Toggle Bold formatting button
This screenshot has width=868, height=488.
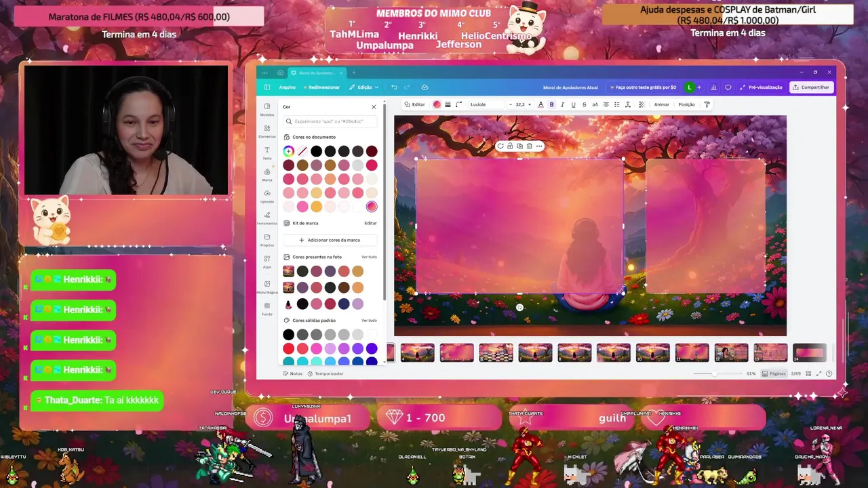(x=551, y=104)
